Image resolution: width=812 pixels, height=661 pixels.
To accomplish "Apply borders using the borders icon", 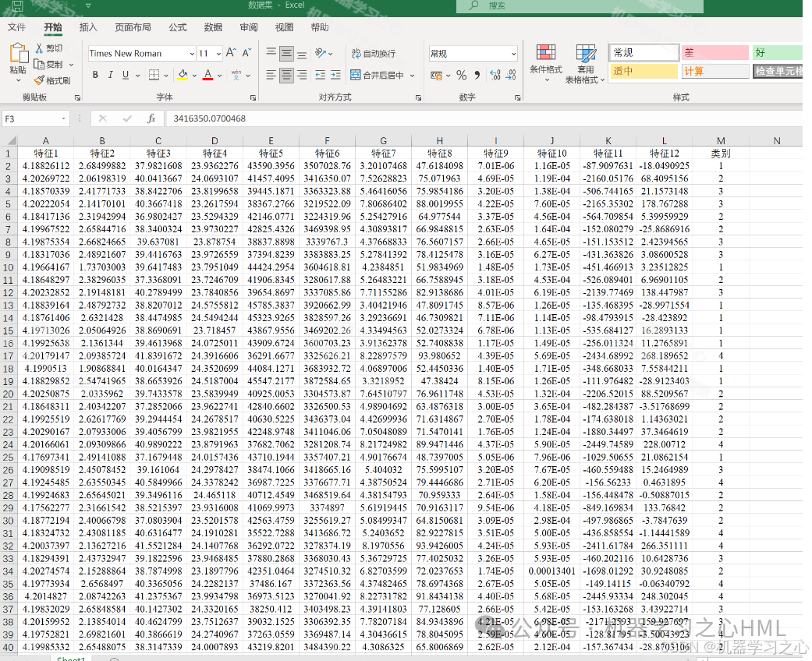I will (154, 75).
